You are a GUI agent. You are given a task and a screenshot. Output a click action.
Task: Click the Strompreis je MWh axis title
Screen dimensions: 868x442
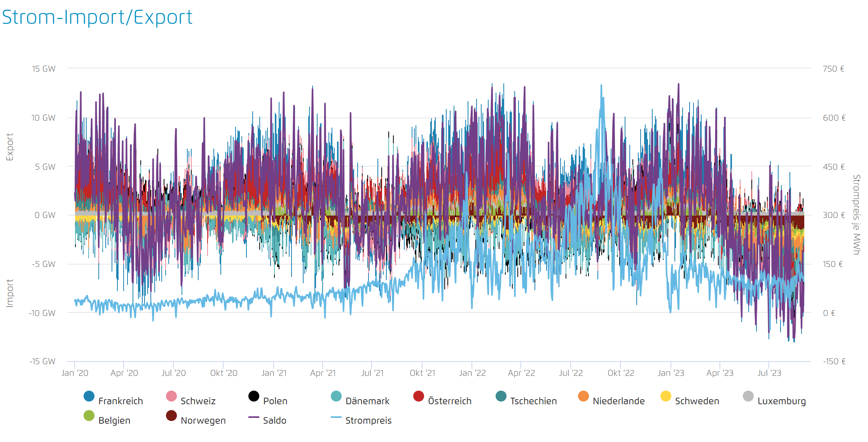coord(856,215)
